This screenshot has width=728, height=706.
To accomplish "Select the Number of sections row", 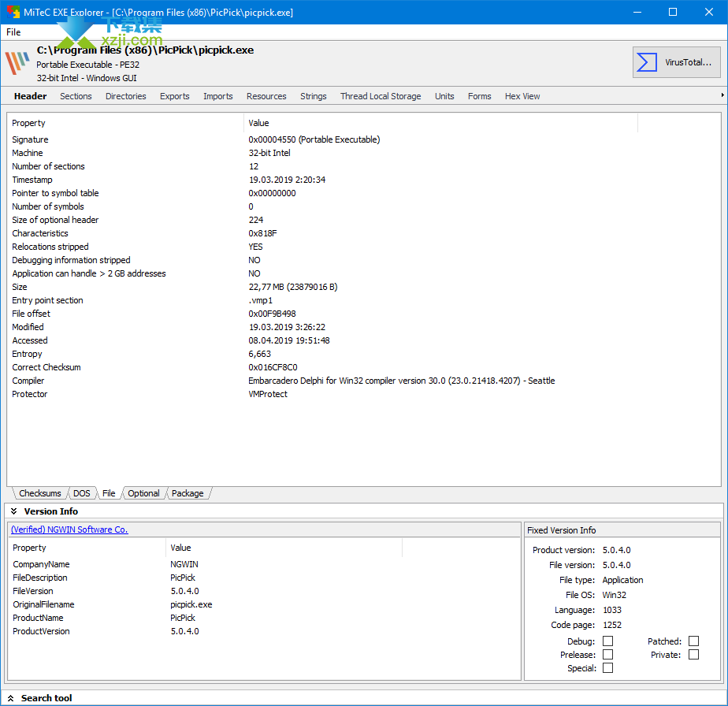I will tap(363, 166).
